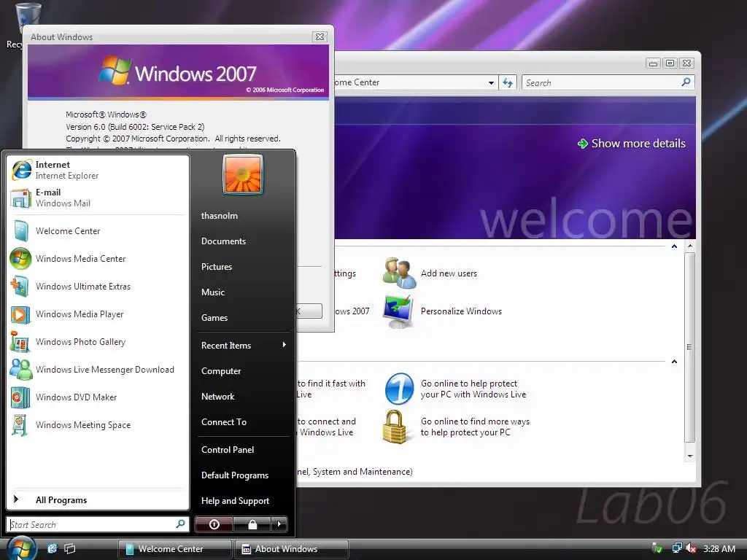
Task: Click Add new users icon
Action: 399,273
